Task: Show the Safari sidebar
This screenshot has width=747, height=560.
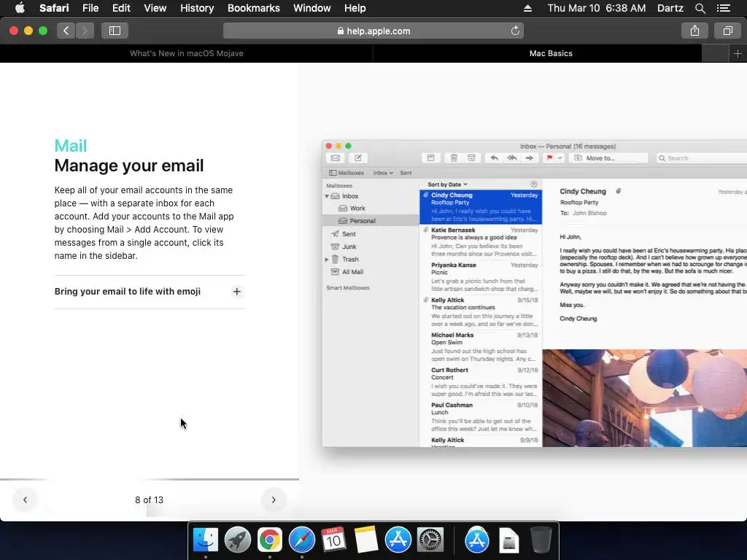Action: (115, 31)
